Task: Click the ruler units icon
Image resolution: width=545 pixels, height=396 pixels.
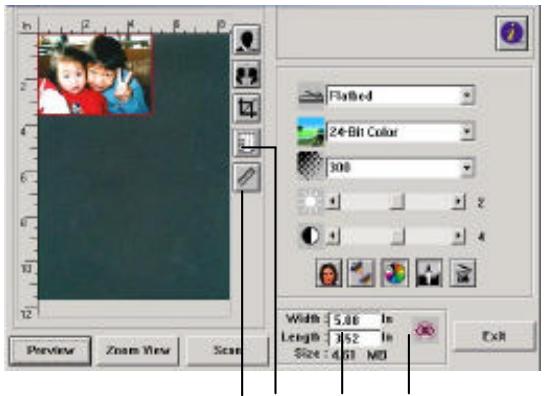Action: (246, 177)
